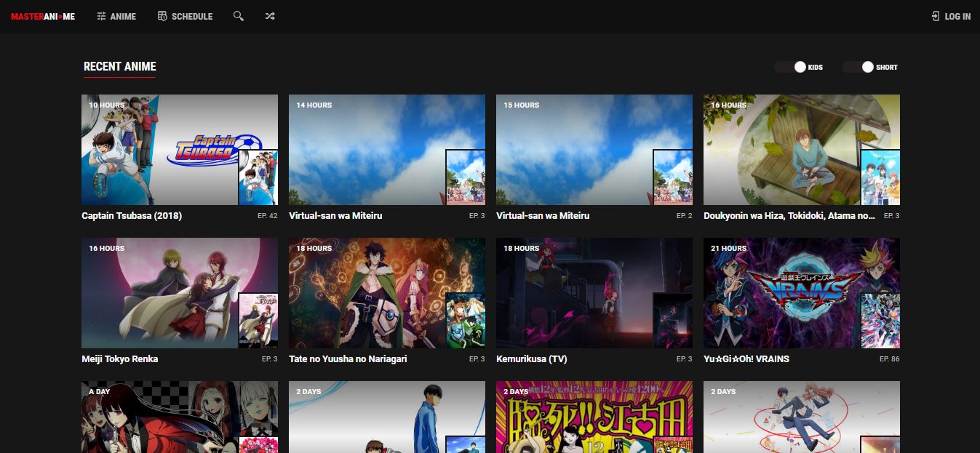
Task: Click the EP. 86 label
Action: click(890, 359)
